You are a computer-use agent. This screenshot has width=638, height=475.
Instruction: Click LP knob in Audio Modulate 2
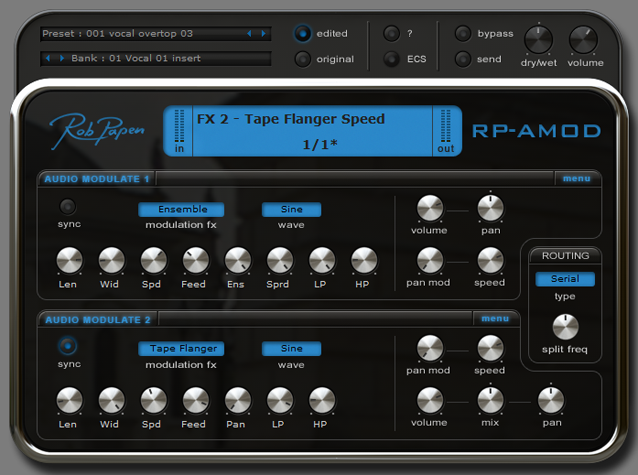tap(280, 400)
